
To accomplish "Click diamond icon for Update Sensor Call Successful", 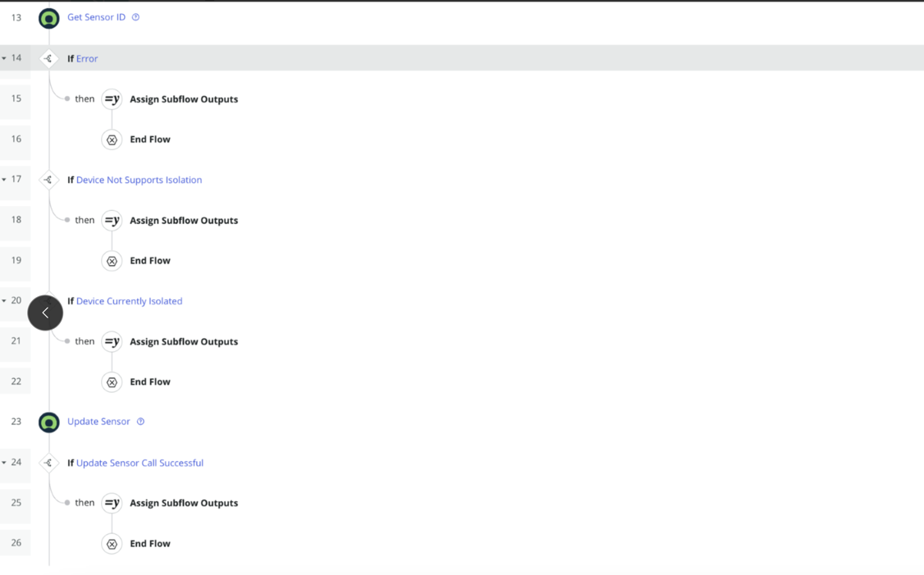I will (x=48, y=463).
